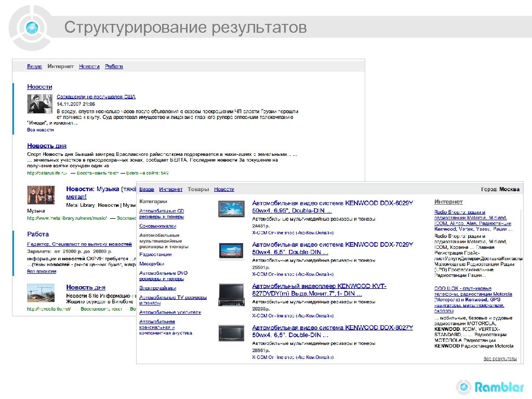Click the 25501р. price text
The width and height of the screenshot is (532, 399).
(261, 268)
